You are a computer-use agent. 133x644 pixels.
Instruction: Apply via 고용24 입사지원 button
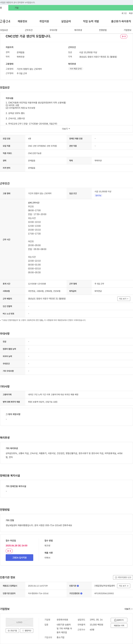pos(20,557)
